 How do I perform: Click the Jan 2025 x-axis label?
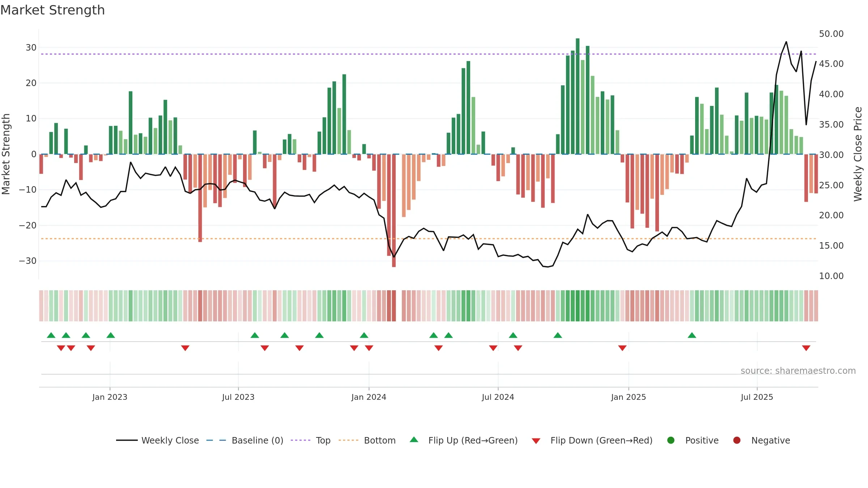629,397
